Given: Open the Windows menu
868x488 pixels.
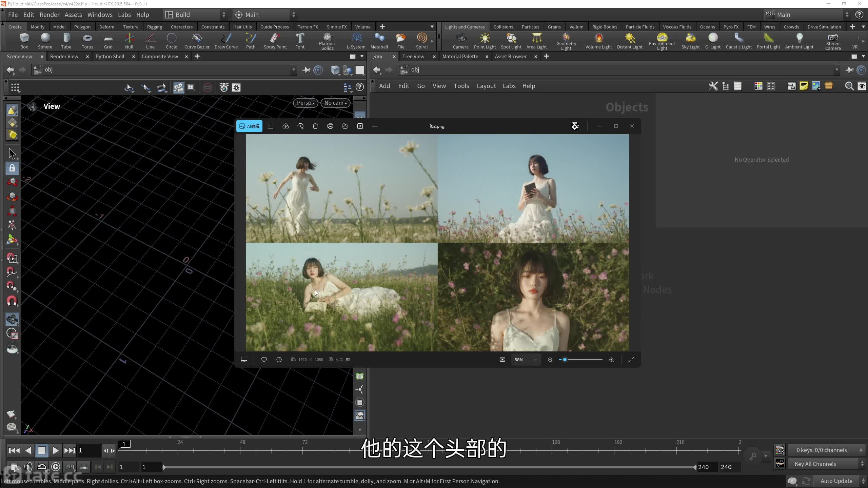Looking at the screenshot, I should 100,15.
